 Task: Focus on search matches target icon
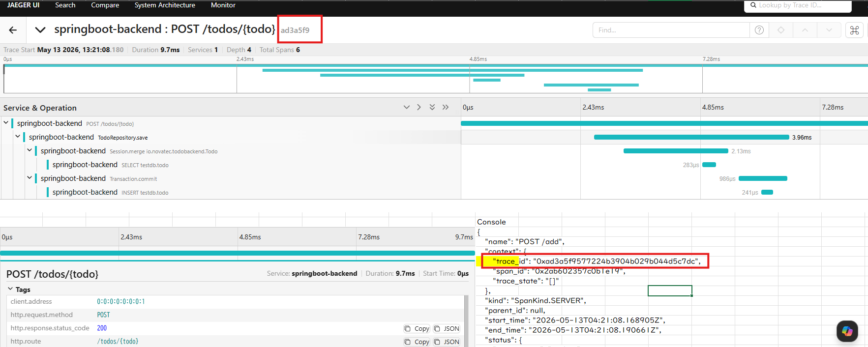coord(781,30)
